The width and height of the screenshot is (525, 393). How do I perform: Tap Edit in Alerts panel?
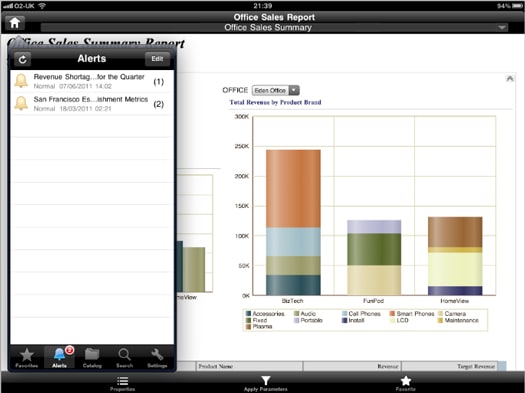coord(157,59)
